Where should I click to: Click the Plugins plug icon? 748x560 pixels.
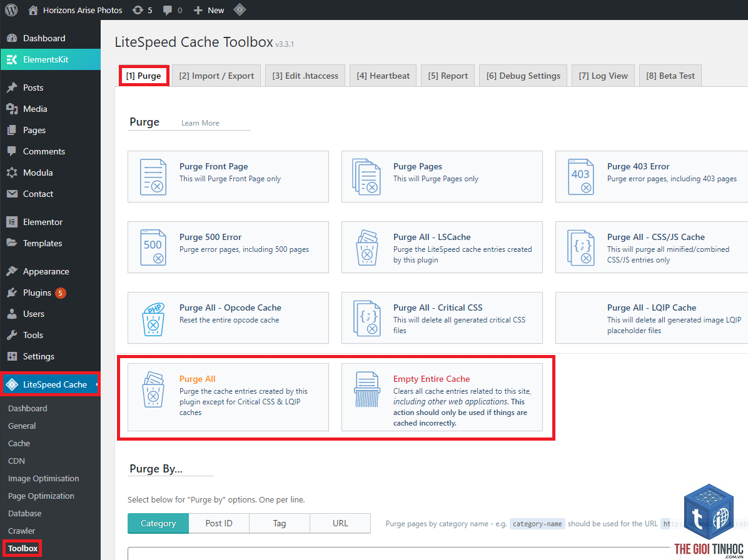point(12,292)
